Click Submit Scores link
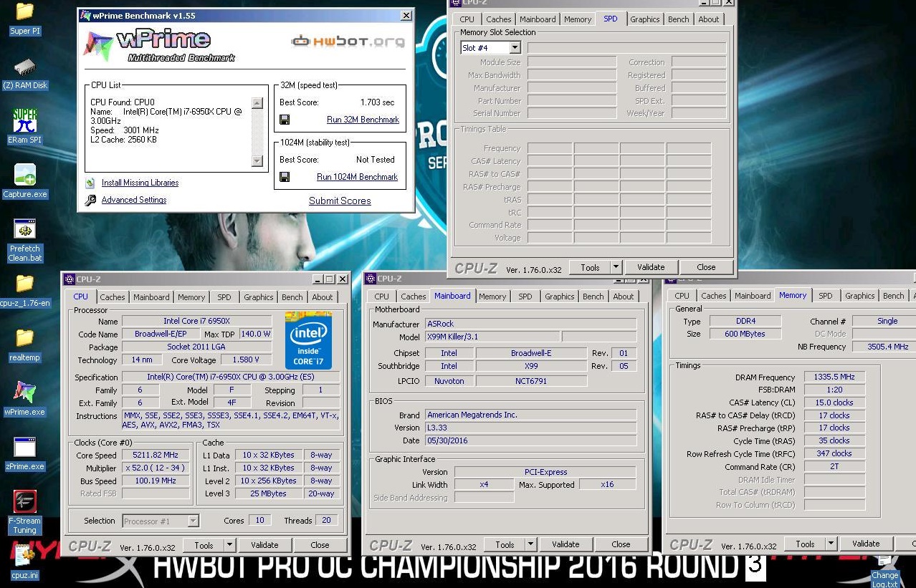This screenshot has width=916, height=588. pyautogui.click(x=340, y=201)
